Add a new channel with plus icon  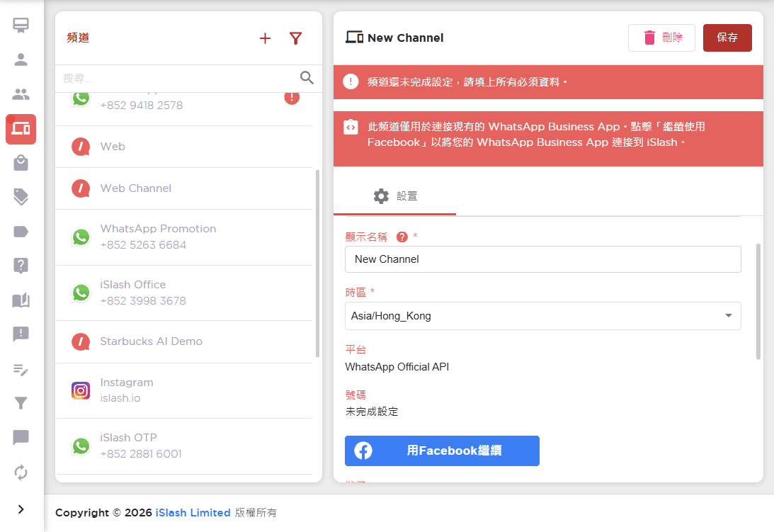265,38
